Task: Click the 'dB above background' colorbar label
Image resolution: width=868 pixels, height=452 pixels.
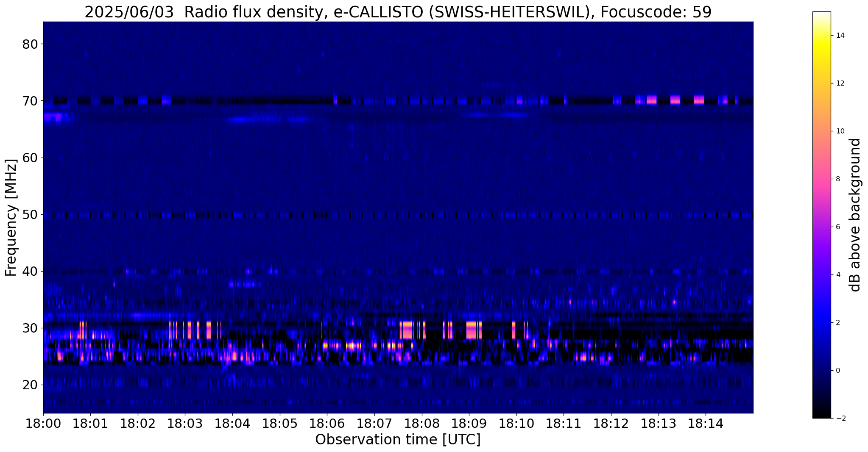Action: click(855, 215)
